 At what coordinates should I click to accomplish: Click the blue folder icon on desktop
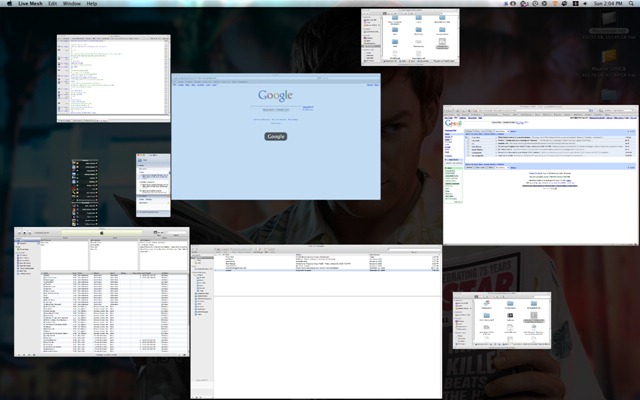(x=609, y=94)
